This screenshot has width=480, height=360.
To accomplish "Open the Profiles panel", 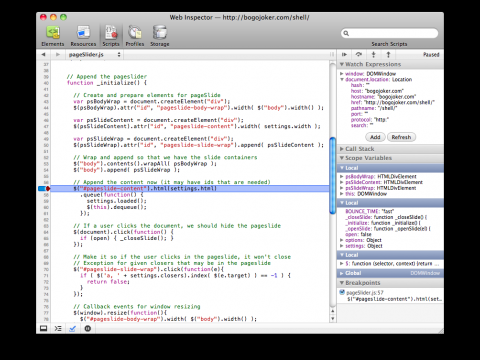I will pos(135,36).
